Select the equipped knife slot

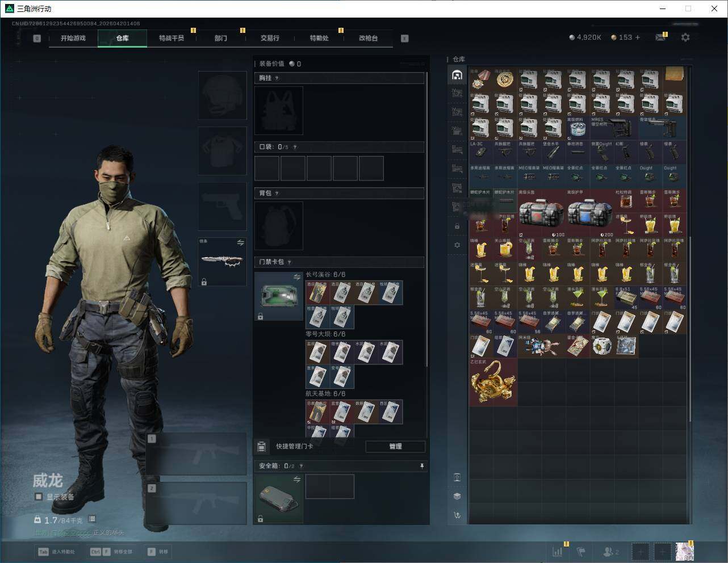coord(222,262)
